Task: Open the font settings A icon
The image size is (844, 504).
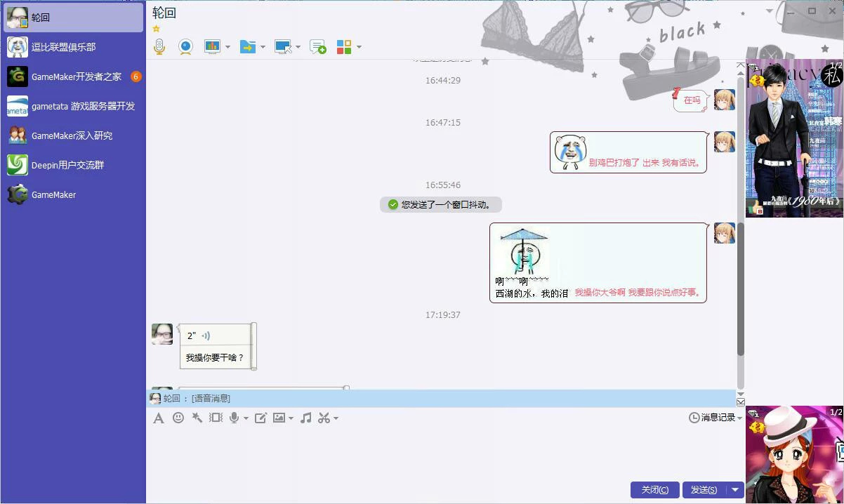Action: tap(159, 418)
